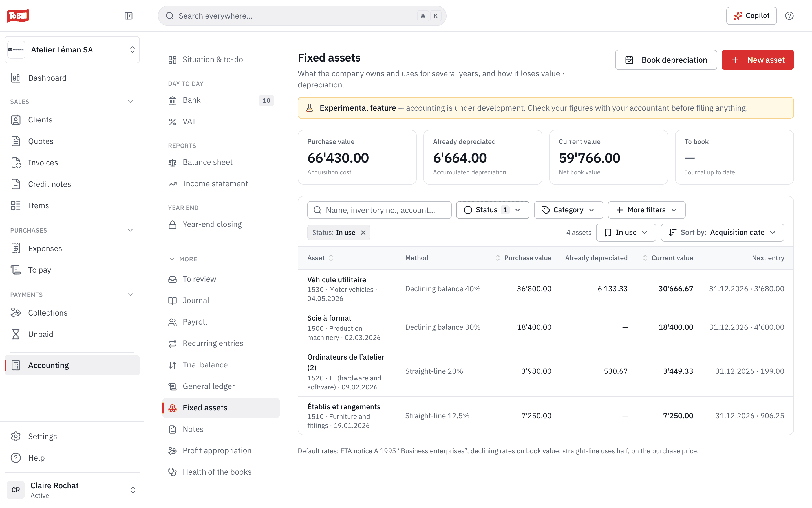Focus the Search everywhere field
812x508 pixels.
click(302, 16)
